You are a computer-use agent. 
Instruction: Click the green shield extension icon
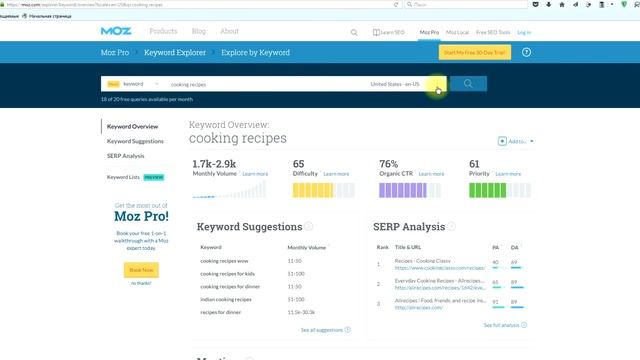(x=624, y=4)
